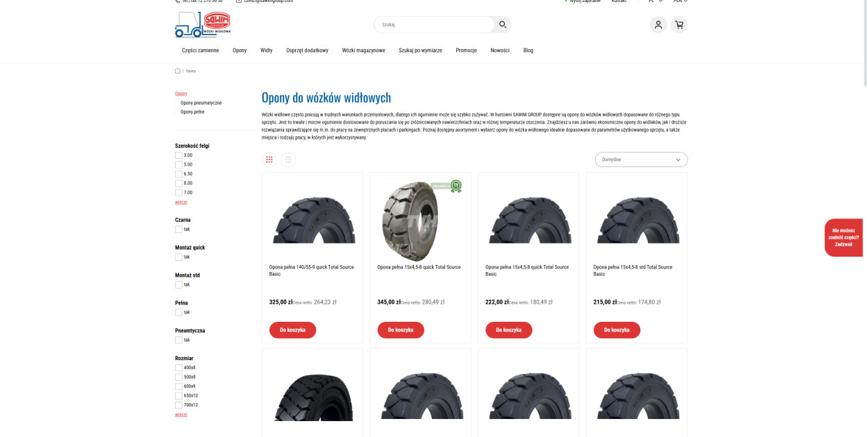Go to the Promocje menu item

[466, 51]
